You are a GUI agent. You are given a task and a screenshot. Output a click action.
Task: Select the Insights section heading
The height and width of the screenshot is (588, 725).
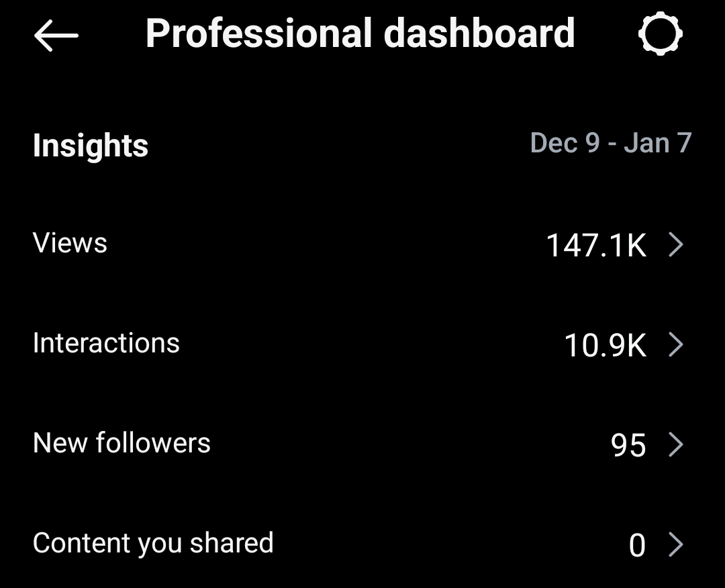(x=91, y=146)
